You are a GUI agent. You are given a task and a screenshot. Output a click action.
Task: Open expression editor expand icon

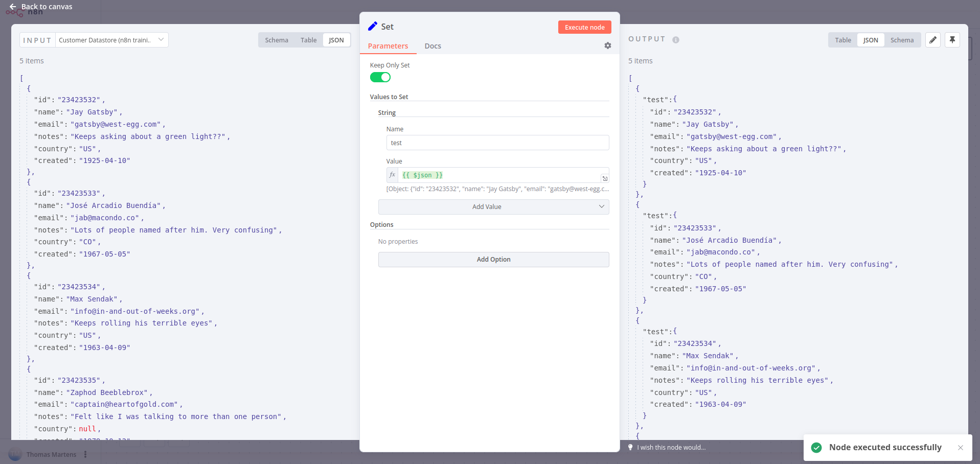(605, 178)
